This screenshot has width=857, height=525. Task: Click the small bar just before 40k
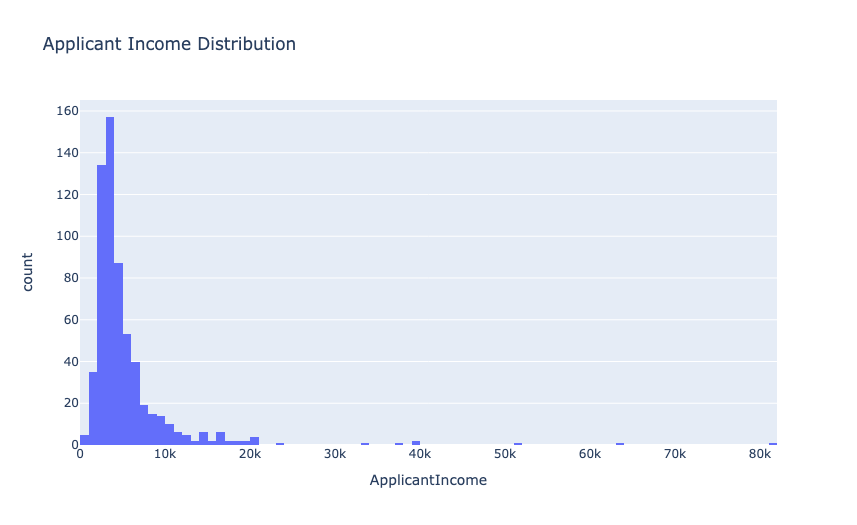point(416,443)
